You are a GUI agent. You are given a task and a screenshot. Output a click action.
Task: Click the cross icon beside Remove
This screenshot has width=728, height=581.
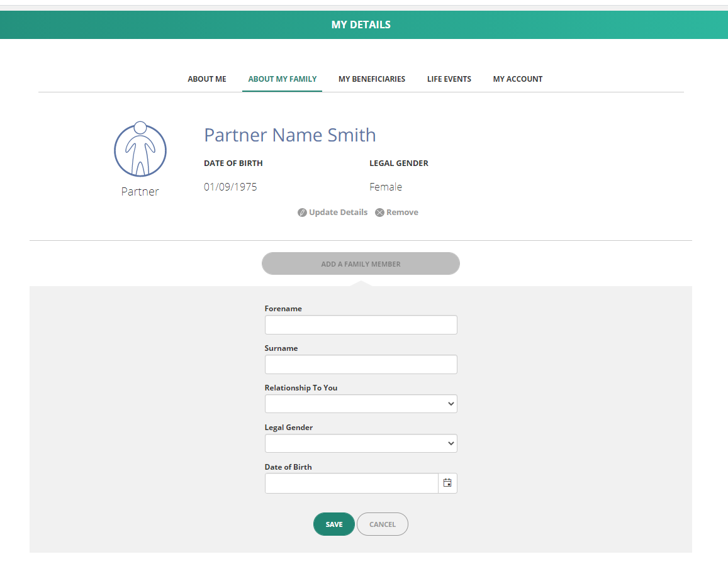tap(380, 213)
